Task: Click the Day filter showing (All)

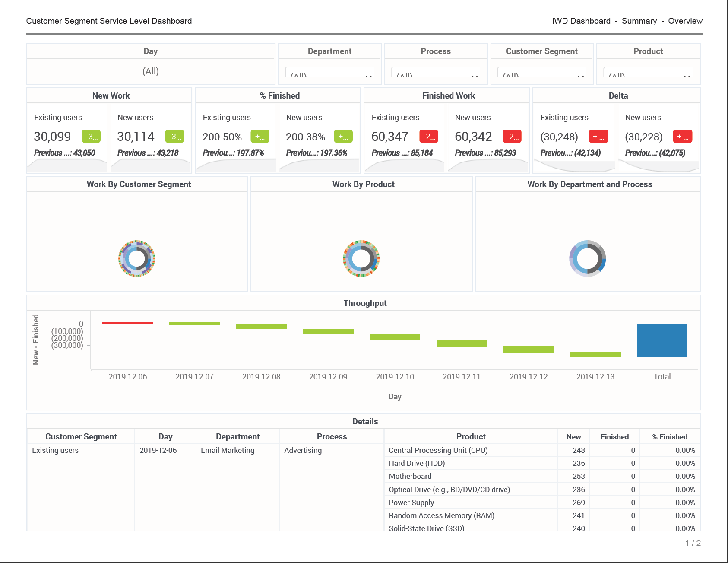Action: click(151, 71)
